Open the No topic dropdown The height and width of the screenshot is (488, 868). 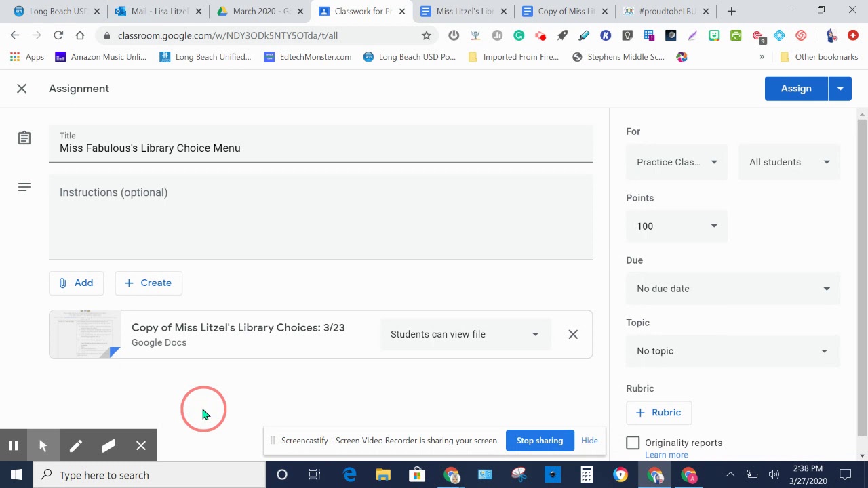pyautogui.click(x=733, y=351)
